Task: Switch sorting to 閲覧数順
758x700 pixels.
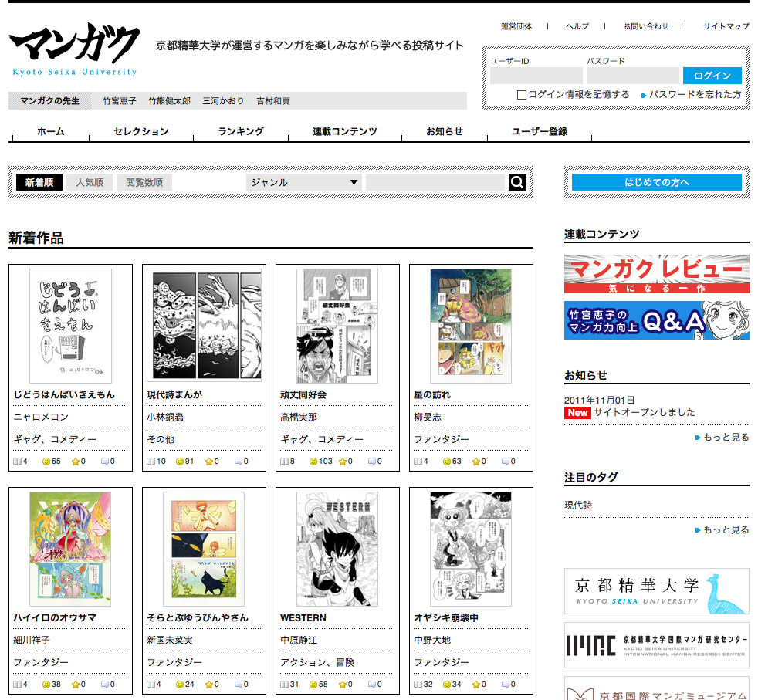Action: [x=144, y=183]
